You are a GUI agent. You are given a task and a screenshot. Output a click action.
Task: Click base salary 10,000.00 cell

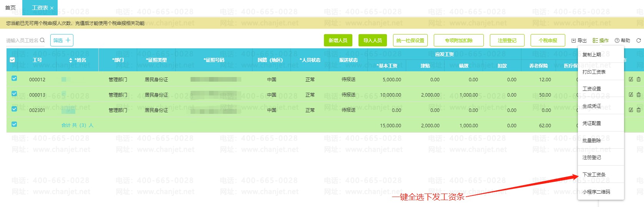390,95
